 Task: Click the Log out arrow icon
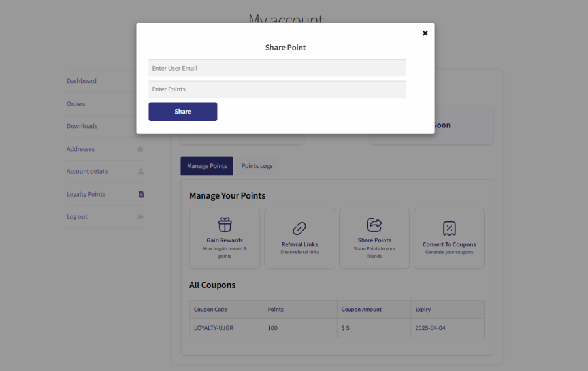point(140,217)
